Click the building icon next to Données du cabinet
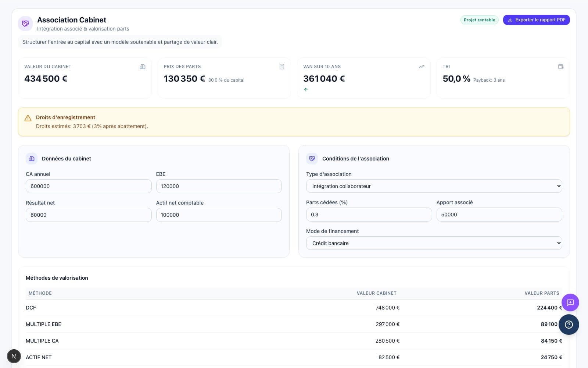Viewport: 588px width, 368px height. [x=32, y=159]
